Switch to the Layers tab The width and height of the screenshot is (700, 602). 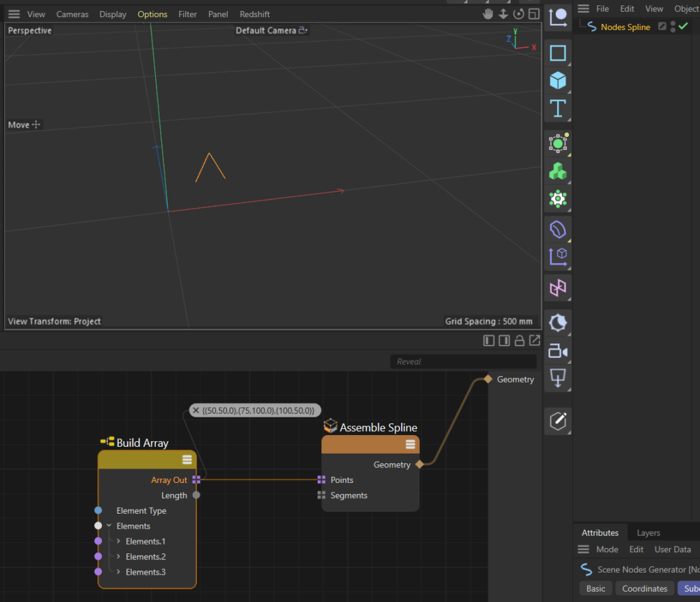coord(647,532)
